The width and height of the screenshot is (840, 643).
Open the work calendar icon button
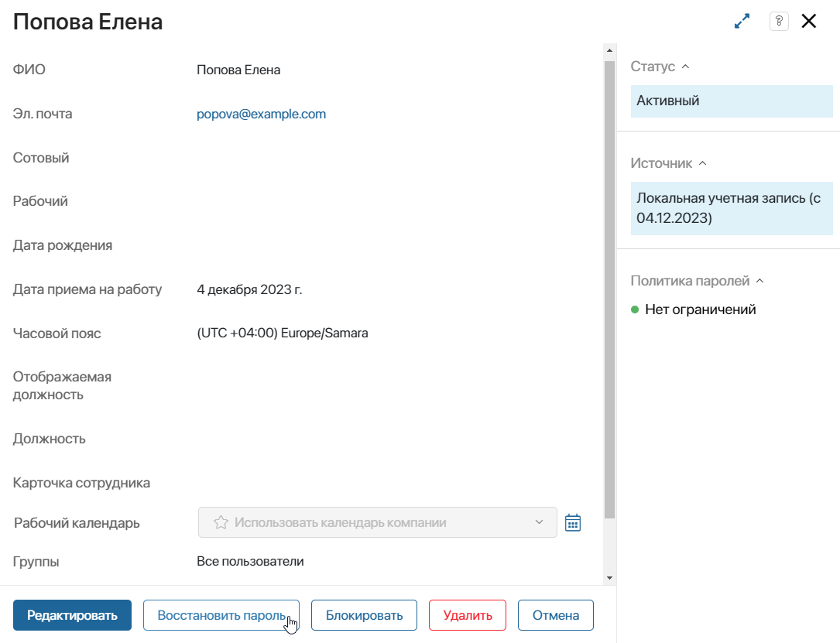pyautogui.click(x=573, y=522)
